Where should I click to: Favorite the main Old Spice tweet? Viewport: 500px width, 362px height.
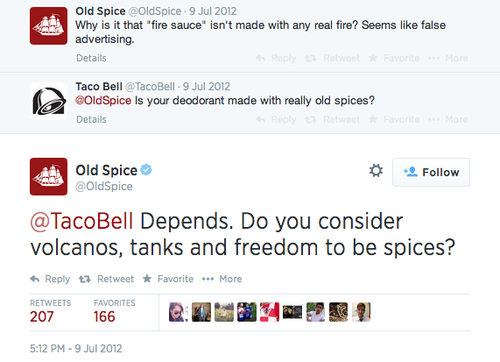tap(168, 279)
